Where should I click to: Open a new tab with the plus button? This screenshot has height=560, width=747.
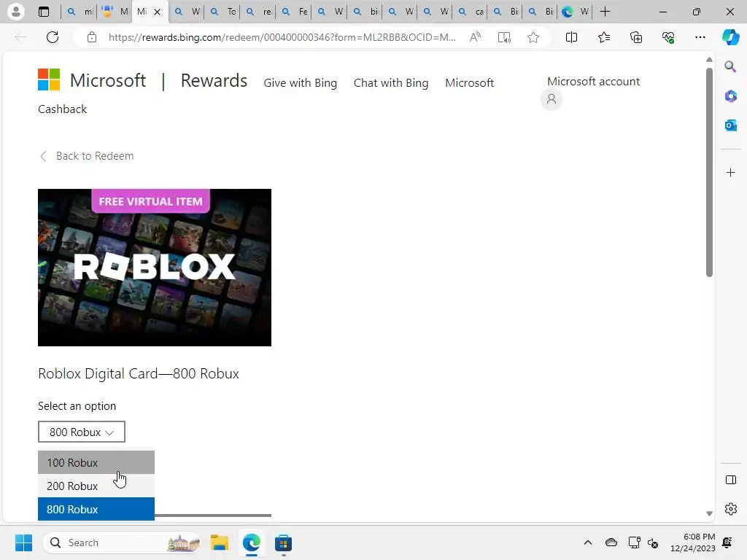click(605, 12)
